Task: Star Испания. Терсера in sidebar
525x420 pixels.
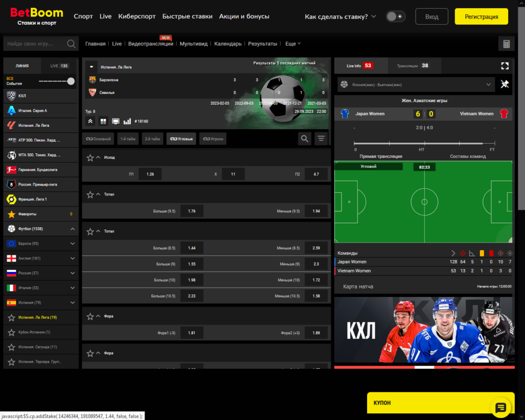Action: point(11,362)
